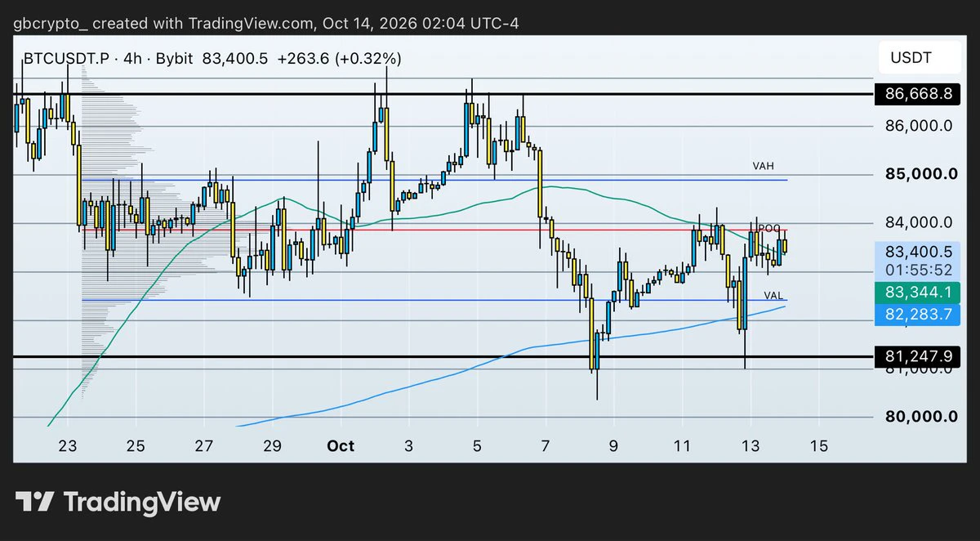Click the 01:55:52 candle countdown timer

(918, 270)
